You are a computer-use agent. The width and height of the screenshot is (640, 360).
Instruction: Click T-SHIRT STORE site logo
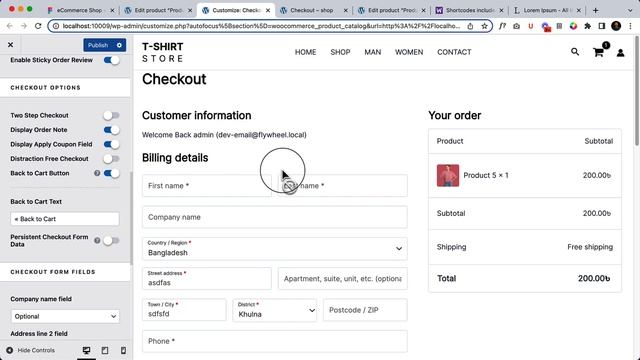pos(163,52)
